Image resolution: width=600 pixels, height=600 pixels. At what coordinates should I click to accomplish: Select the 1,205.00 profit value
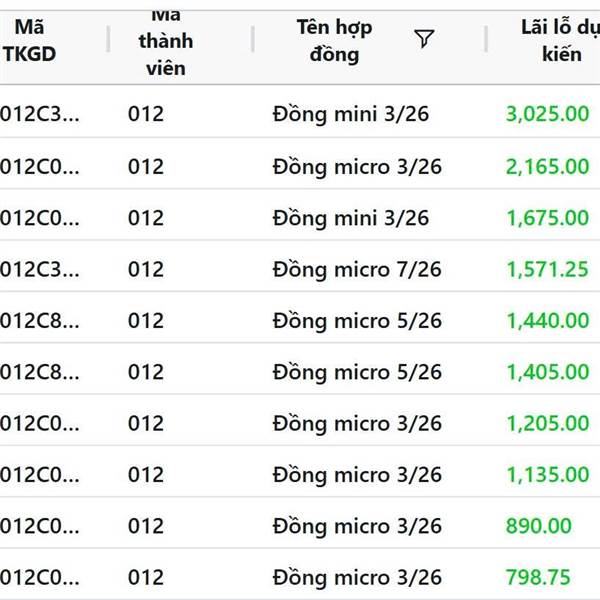(547, 424)
